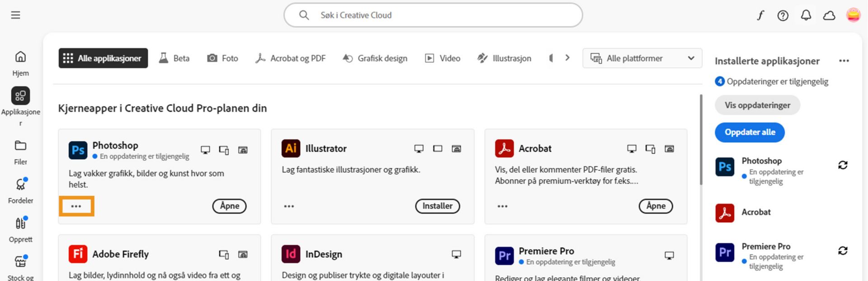
Task: Click Oppdateringer er tilgjengelig link
Action: coord(772,81)
